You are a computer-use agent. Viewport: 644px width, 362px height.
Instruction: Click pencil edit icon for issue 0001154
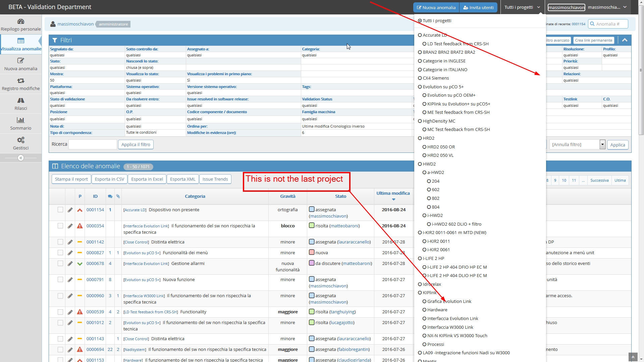70,210
